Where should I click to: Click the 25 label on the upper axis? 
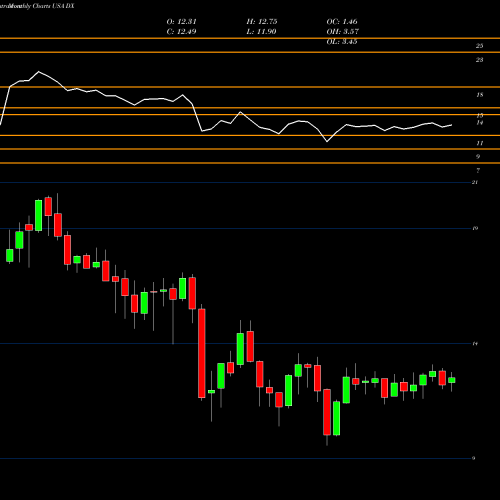coord(479,46)
